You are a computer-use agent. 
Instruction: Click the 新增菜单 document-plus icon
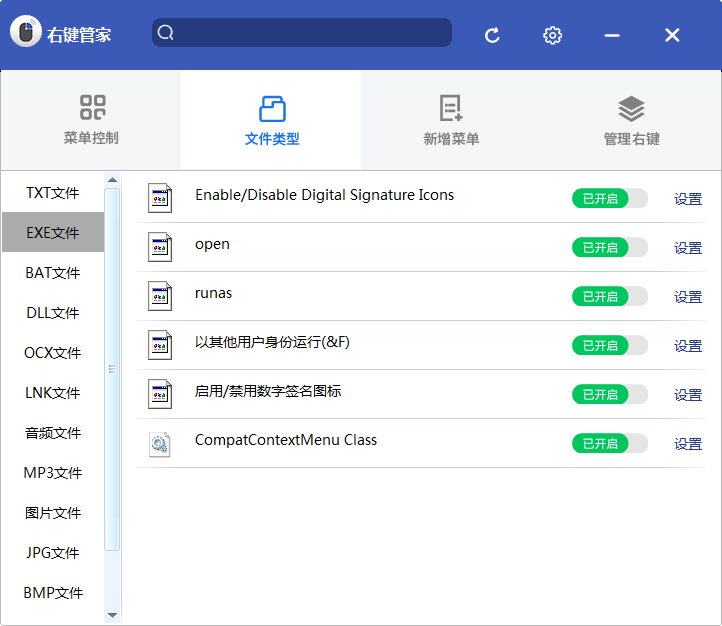(x=451, y=108)
